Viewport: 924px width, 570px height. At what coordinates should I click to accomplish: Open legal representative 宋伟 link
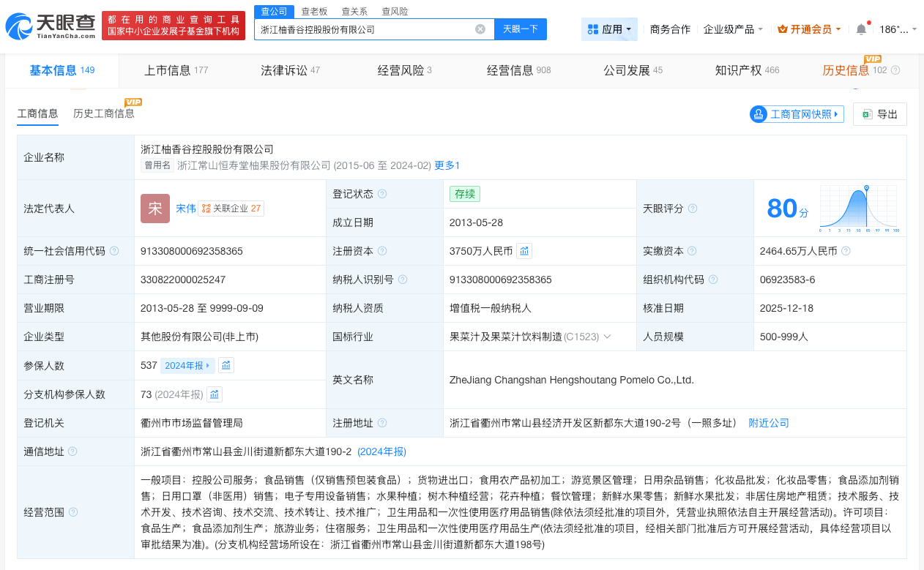coord(186,209)
